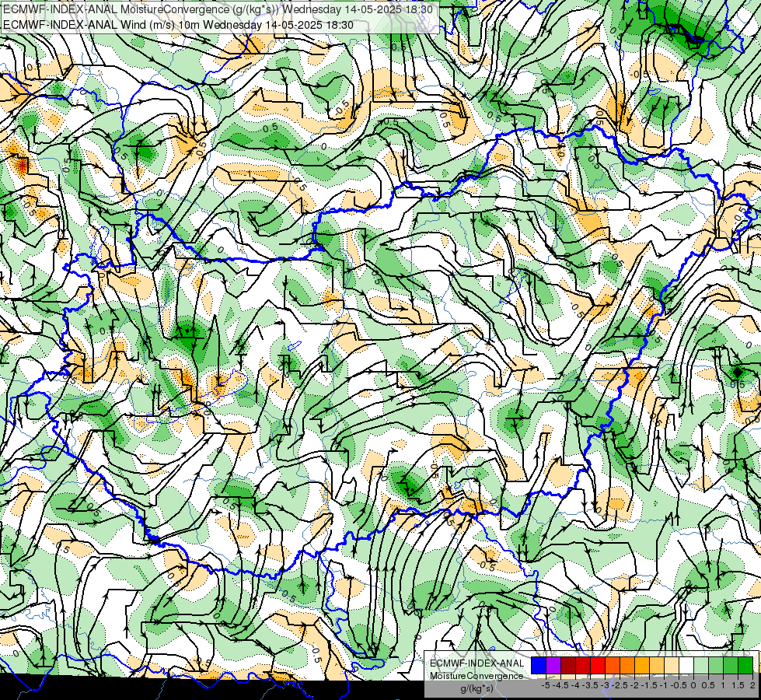
Task: Click the black diamond marker on the map
Action: pos(737,372)
